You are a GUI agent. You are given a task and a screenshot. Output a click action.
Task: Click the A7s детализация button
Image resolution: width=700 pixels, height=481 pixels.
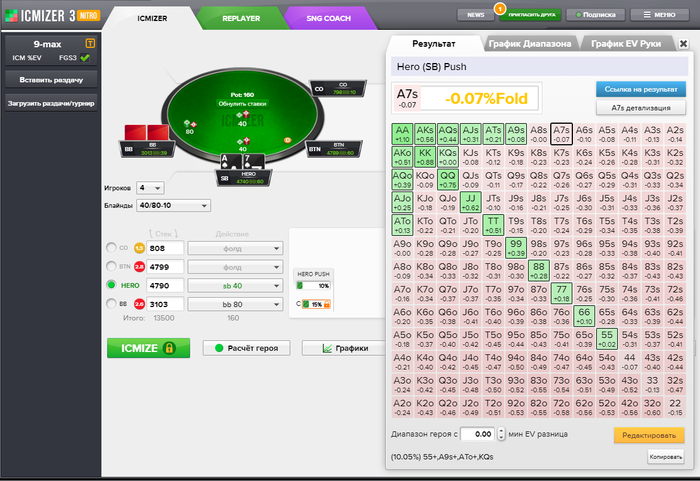point(641,108)
